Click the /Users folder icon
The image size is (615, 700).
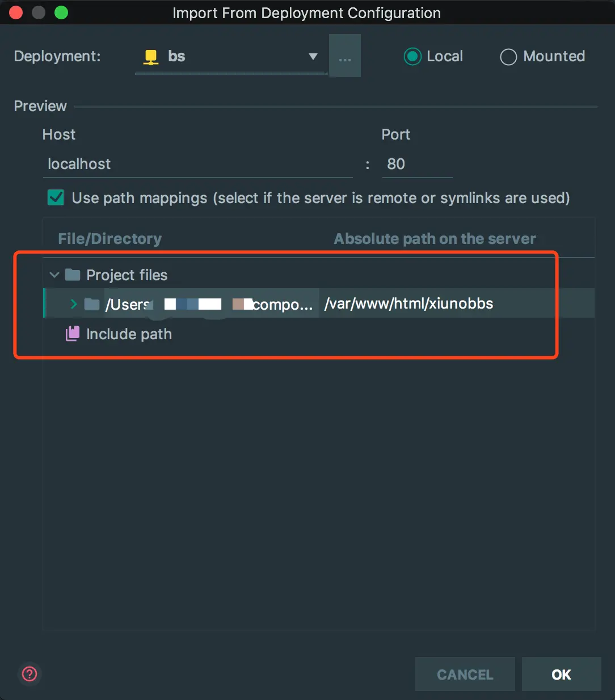click(x=92, y=305)
